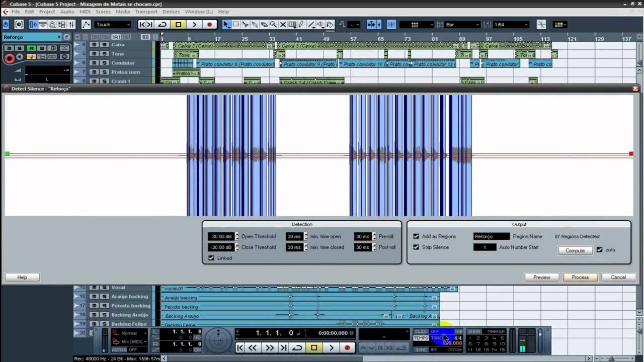Click Record in the bottom transport panel

point(347,347)
